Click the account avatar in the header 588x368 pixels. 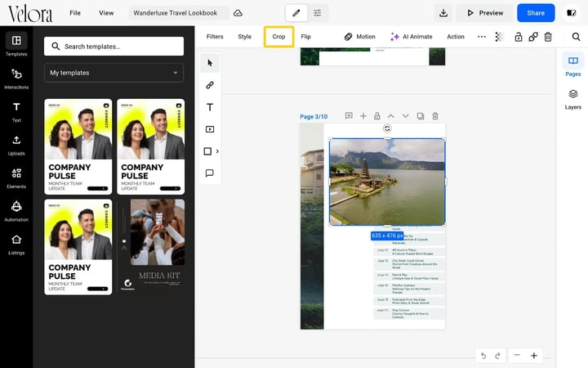coord(571,13)
